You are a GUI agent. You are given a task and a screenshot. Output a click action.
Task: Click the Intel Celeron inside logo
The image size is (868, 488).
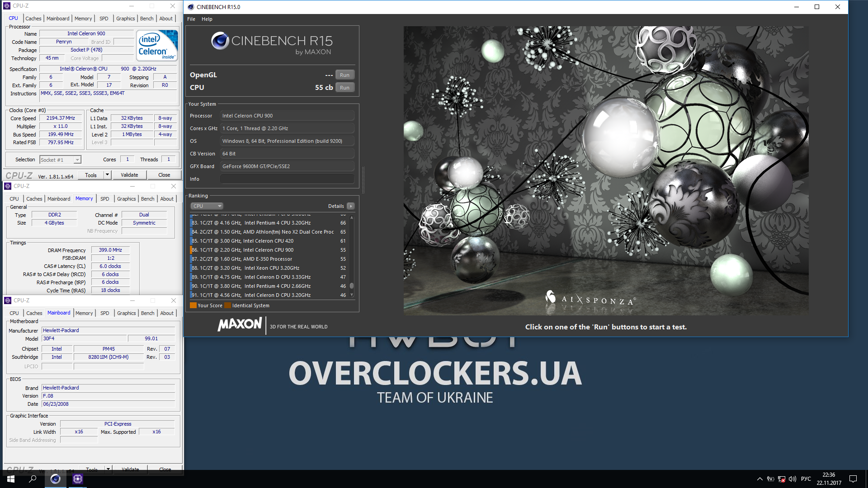[x=157, y=46]
